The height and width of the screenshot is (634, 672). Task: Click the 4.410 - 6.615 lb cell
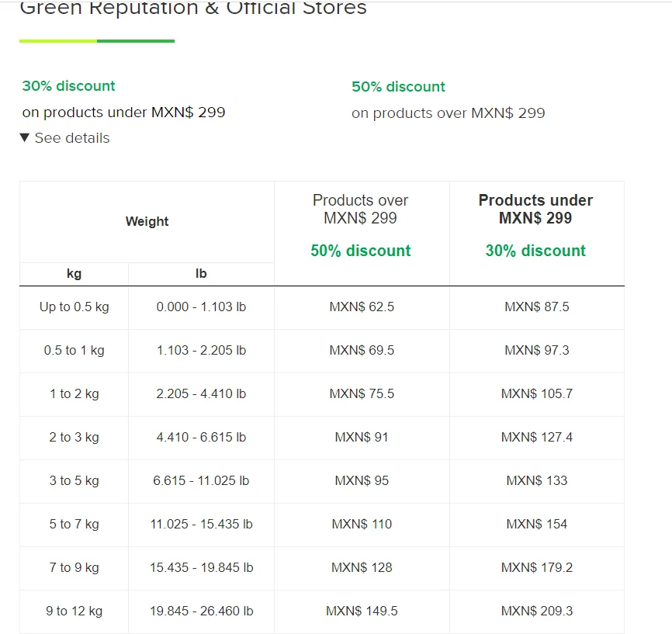click(201, 437)
